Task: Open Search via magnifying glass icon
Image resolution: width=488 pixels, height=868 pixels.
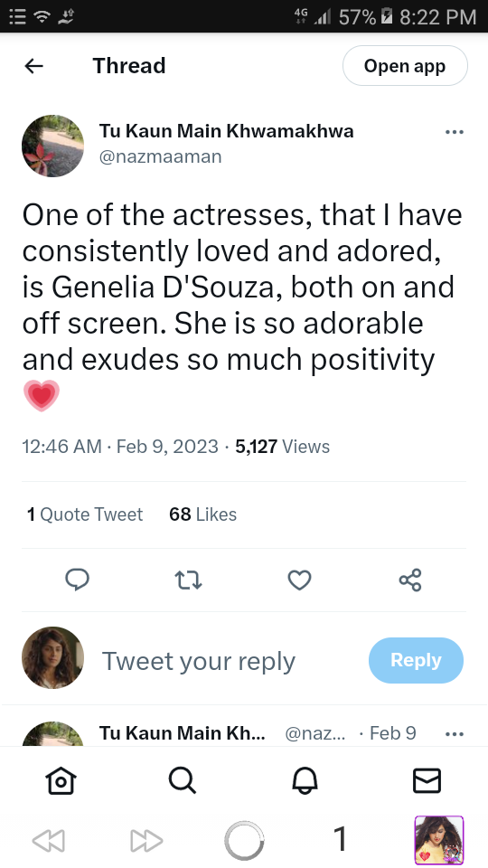Action: [183, 781]
